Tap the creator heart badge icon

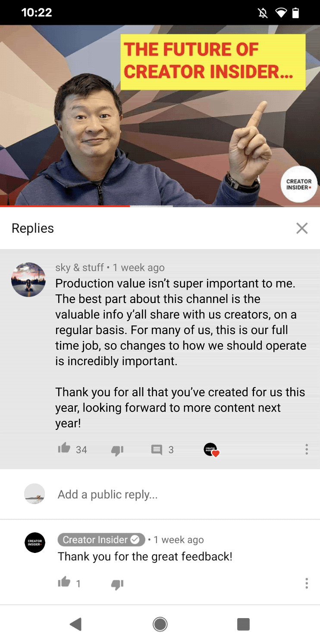click(212, 450)
